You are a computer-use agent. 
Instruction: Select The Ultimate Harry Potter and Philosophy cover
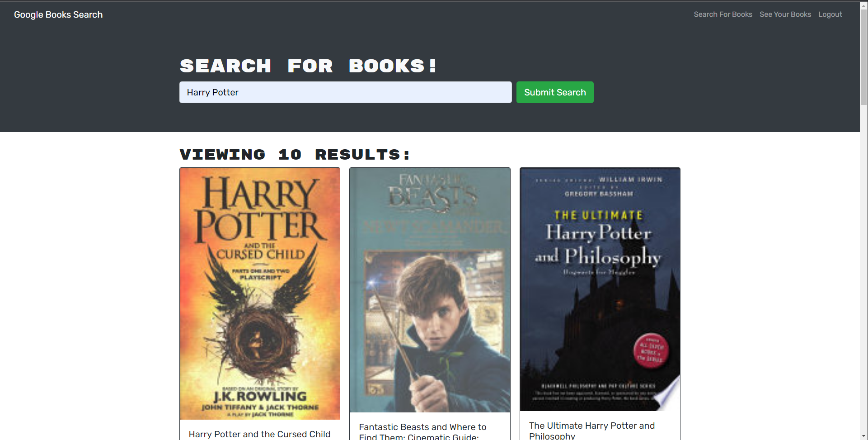click(600, 289)
